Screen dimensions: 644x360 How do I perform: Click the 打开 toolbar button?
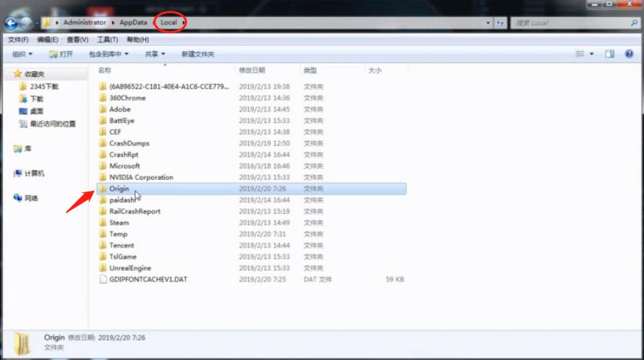click(60, 54)
